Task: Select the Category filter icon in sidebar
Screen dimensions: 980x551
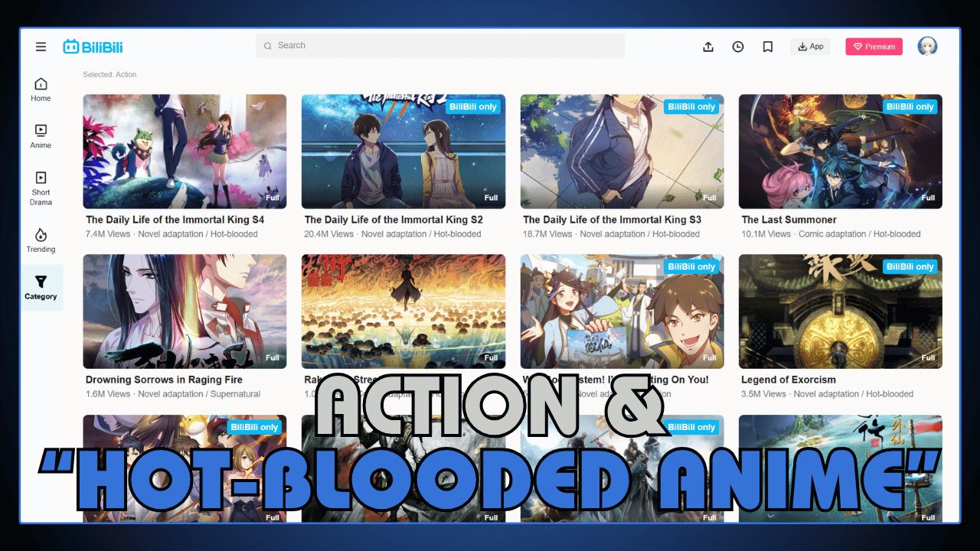Action: click(40, 285)
